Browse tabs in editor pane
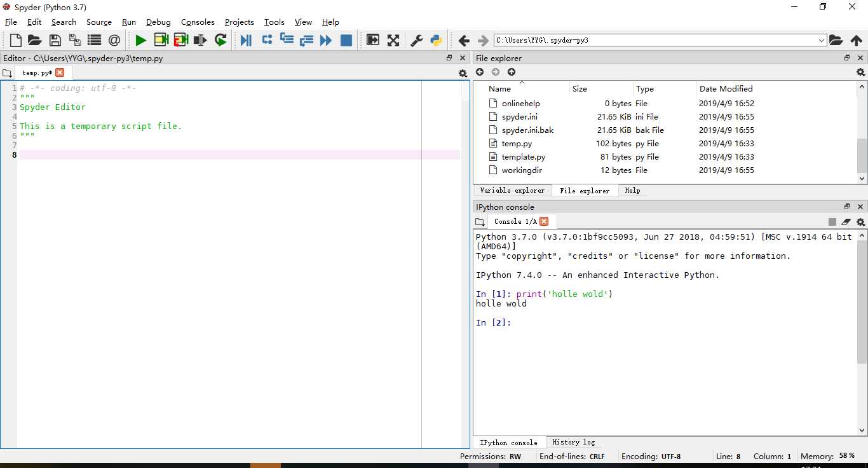 click(x=7, y=73)
